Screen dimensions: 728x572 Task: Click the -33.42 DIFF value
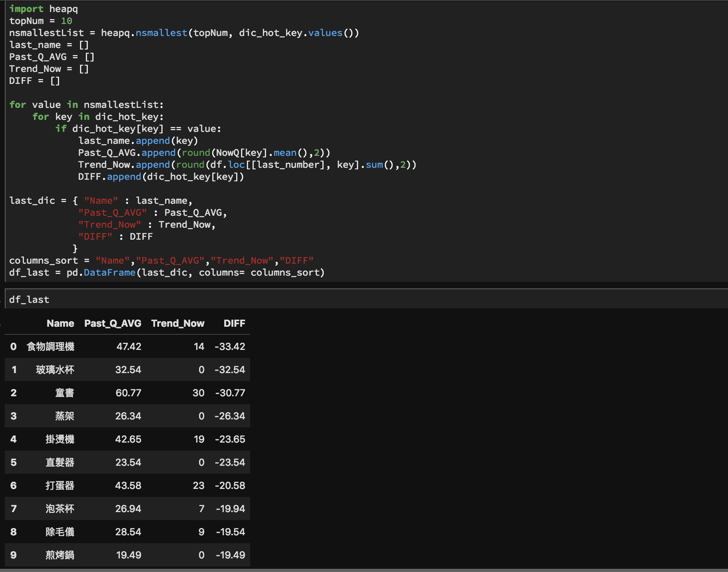click(x=230, y=346)
